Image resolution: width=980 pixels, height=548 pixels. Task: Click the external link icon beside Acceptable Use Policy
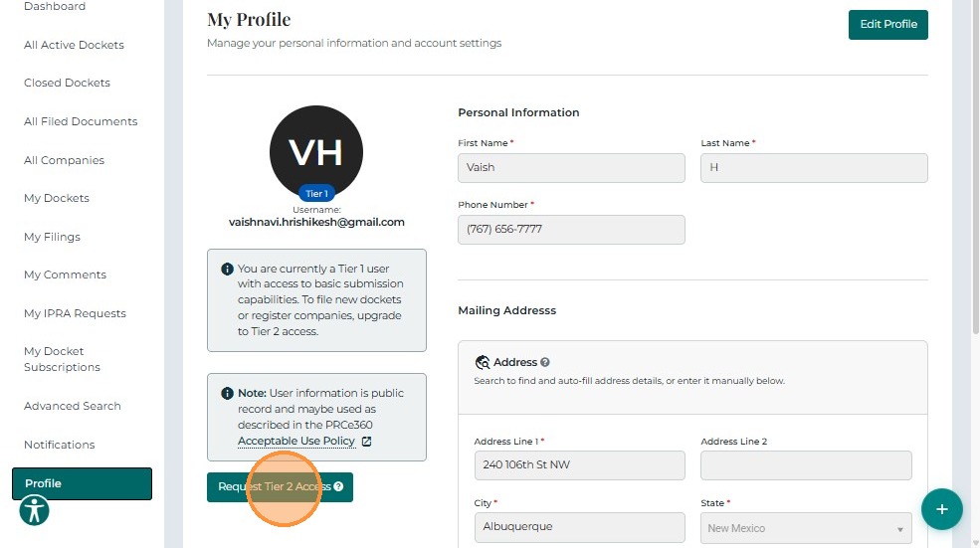(366, 442)
